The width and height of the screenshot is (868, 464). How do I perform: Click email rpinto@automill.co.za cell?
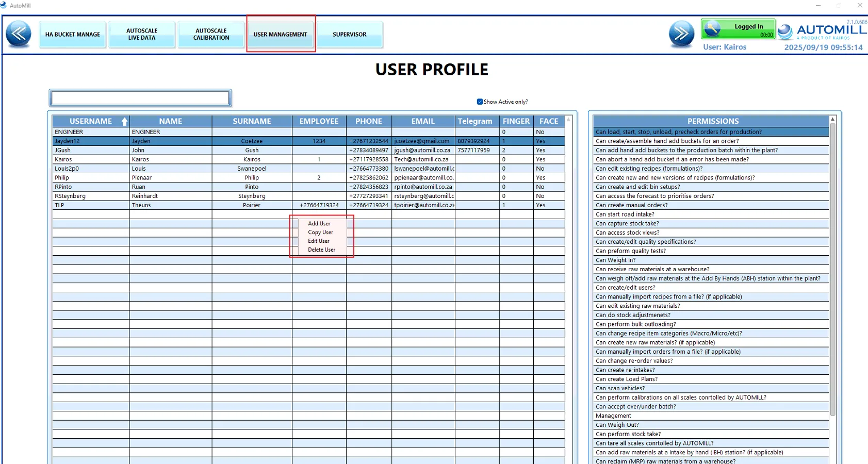[x=423, y=187]
